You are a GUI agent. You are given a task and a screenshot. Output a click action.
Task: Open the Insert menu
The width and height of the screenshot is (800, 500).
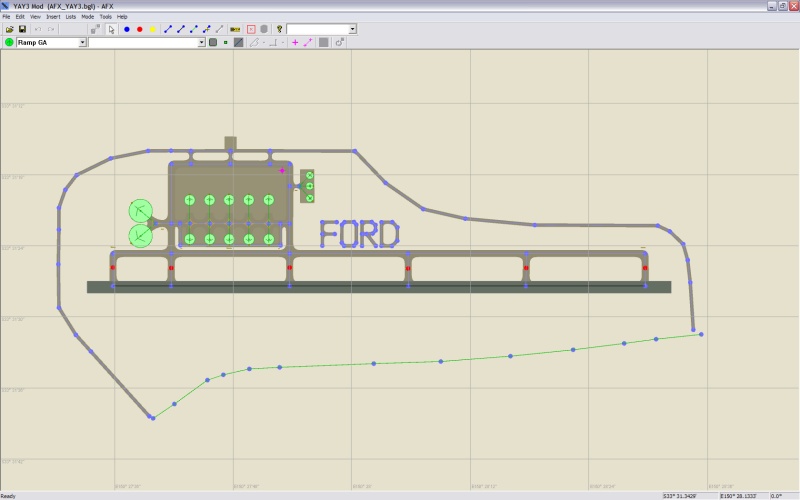pos(53,16)
